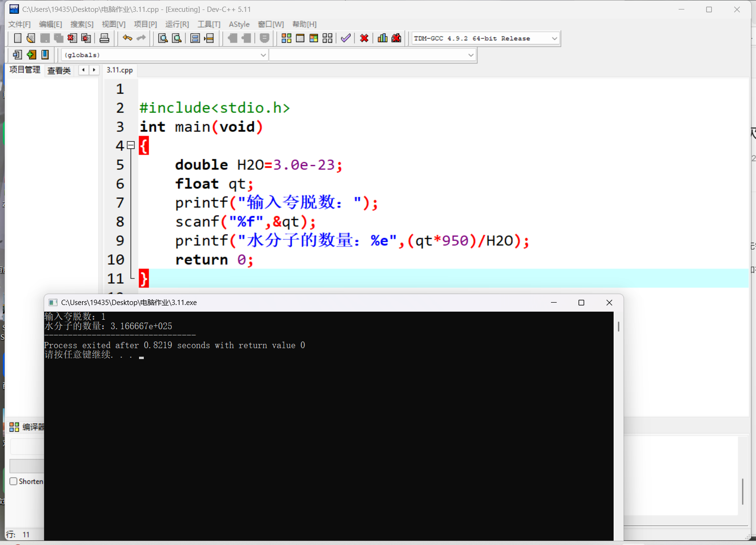This screenshot has height=545, width=756.
Task: Click the indent-left toolbar icon
Action: pyautogui.click(x=233, y=38)
